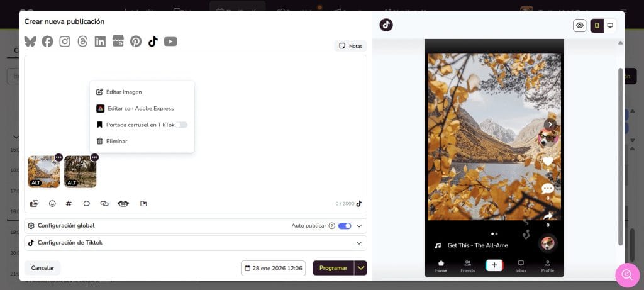Click Friends tab in TikTok preview

pos(467,266)
